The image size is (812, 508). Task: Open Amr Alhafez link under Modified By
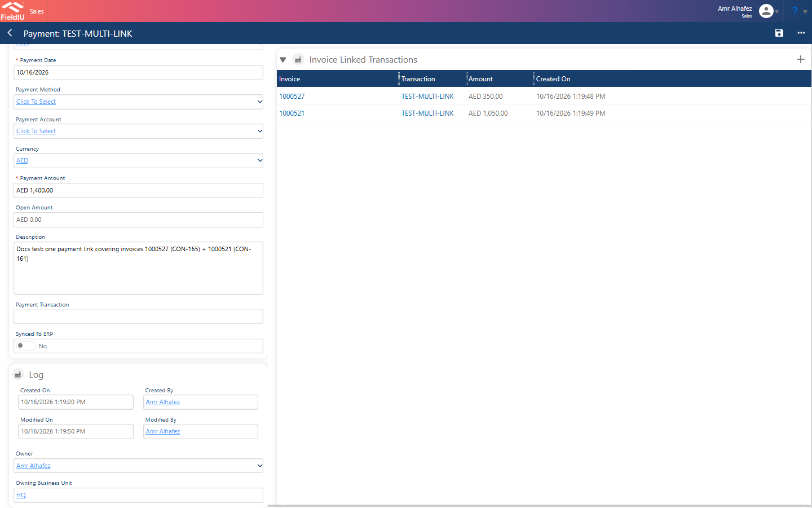coord(163,431)
